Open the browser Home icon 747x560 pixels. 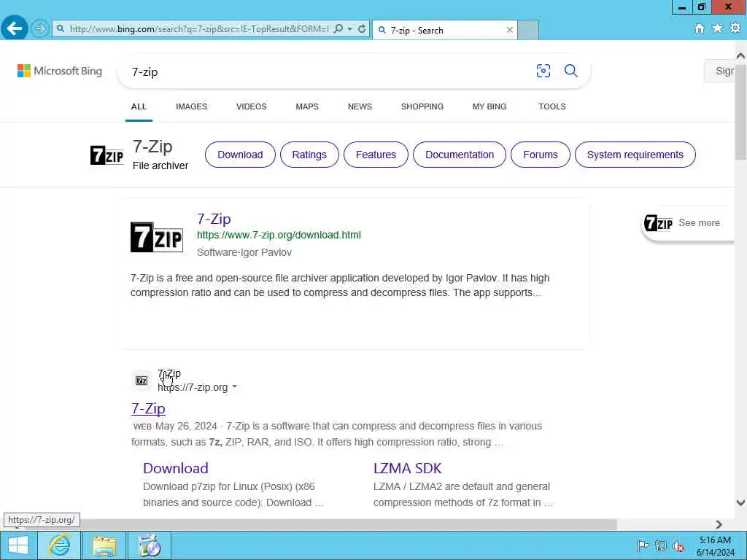tap(700, 28)
